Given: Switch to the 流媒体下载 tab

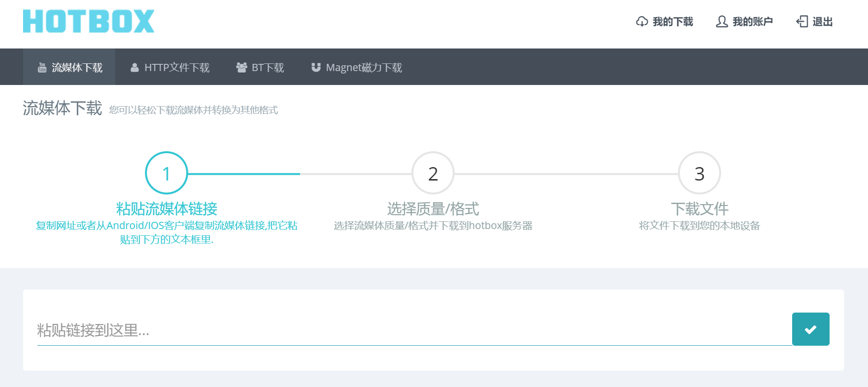Looking at the screenshot, I should pos(69,67).
